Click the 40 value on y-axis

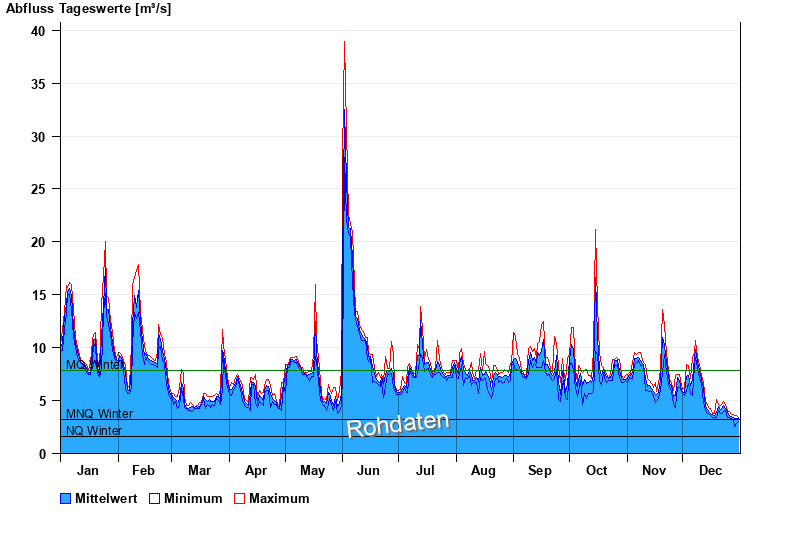38,31
